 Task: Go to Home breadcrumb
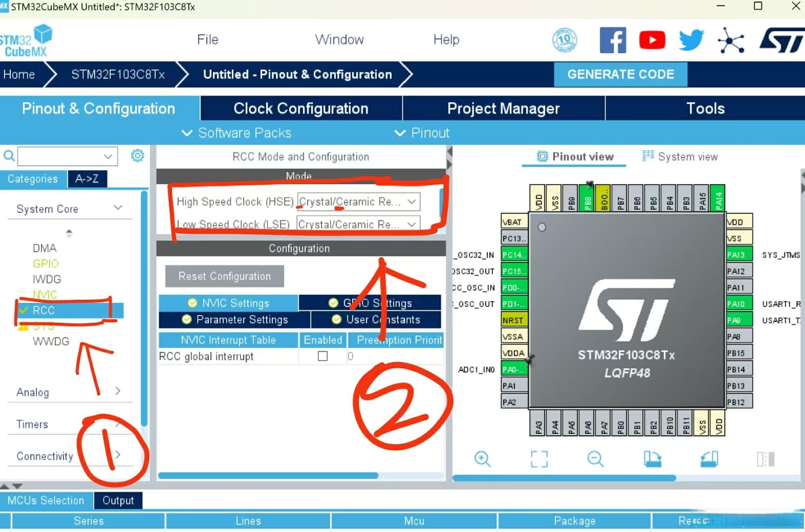click(x=19, y=74)
